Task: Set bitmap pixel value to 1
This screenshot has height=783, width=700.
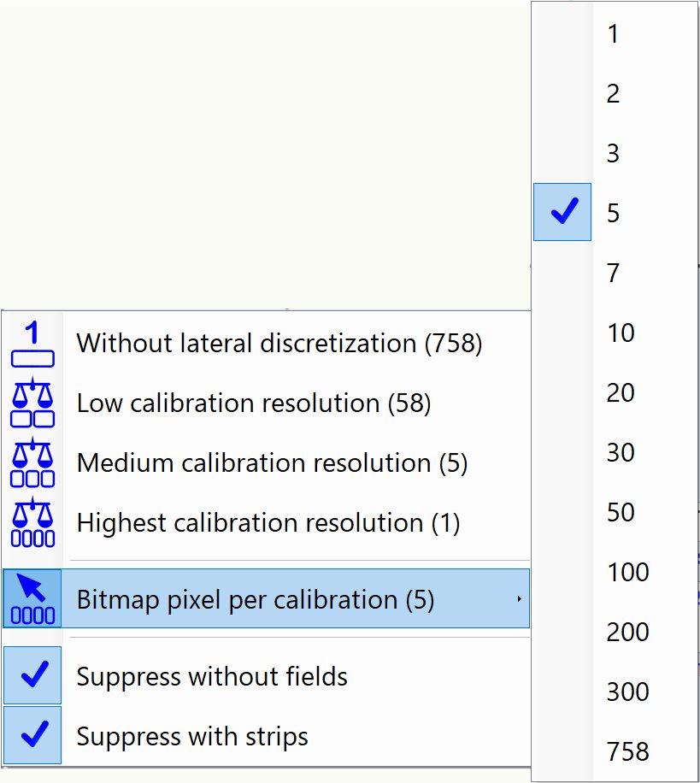Action: pyautogui.click(x=613, y=34)
